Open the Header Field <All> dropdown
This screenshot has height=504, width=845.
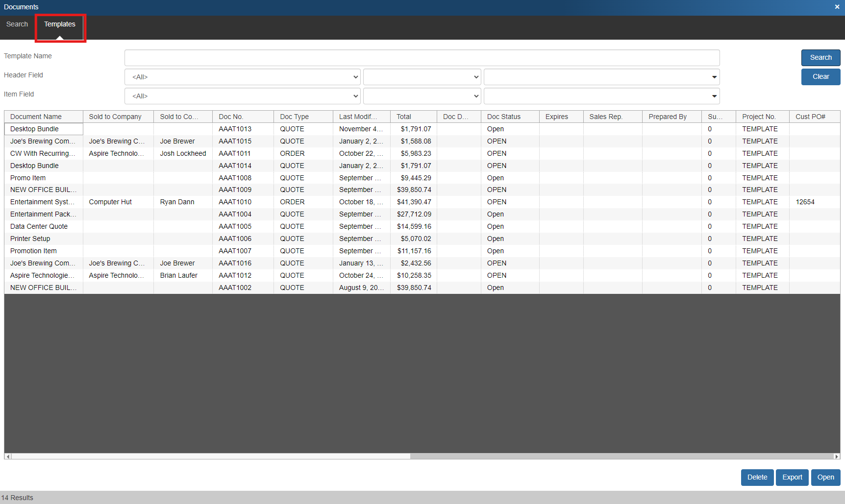[242, 77]
